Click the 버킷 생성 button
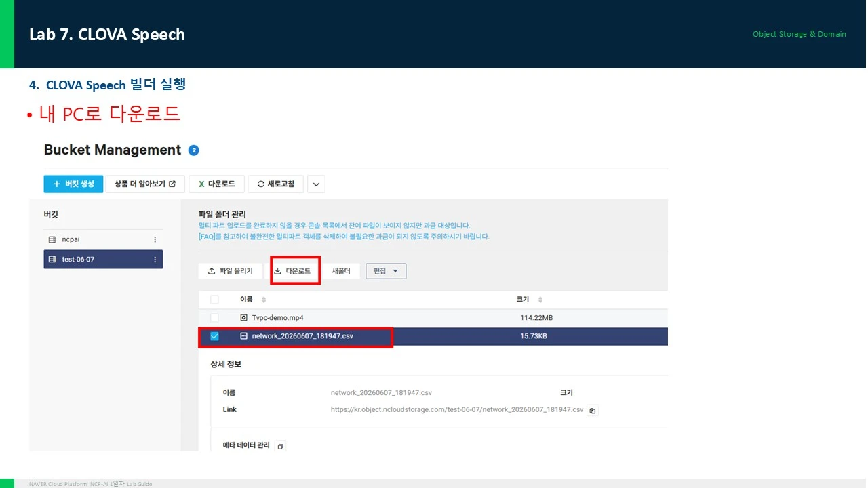Viewport: 868px width, 488px height. click(73, 184)
